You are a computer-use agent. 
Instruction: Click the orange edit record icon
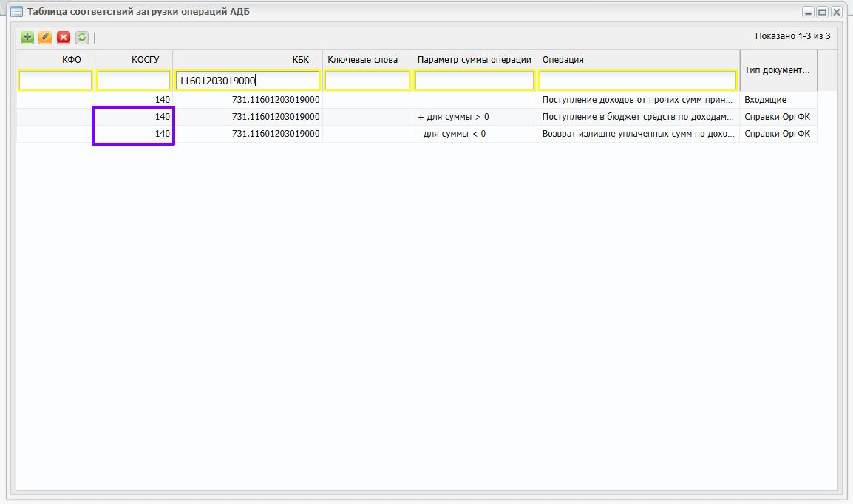tap(45, 38)
